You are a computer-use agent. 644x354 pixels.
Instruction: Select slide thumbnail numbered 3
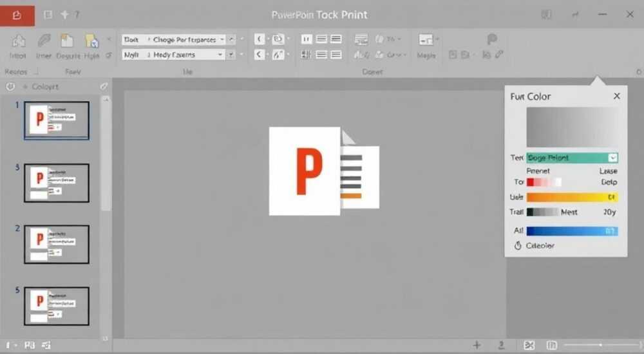[x=56, y=183]
